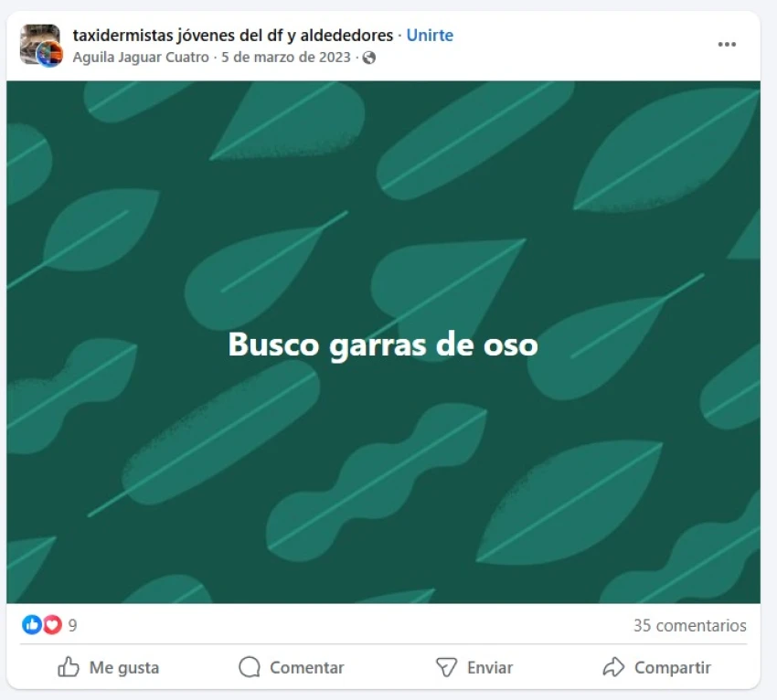Screen dimensions: 777x700
Task: Click the Me gusta button label
Action: point(124,667)
